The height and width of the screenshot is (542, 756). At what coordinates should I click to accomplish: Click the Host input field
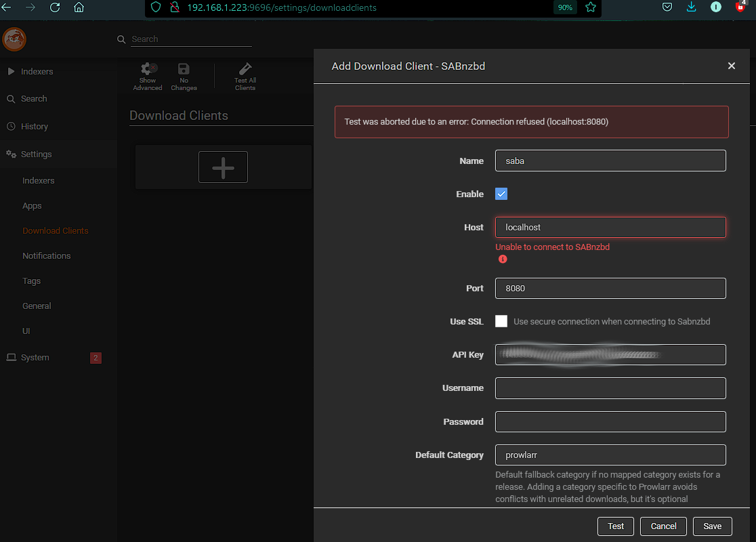pyautogui.click(x=610, y=228)
